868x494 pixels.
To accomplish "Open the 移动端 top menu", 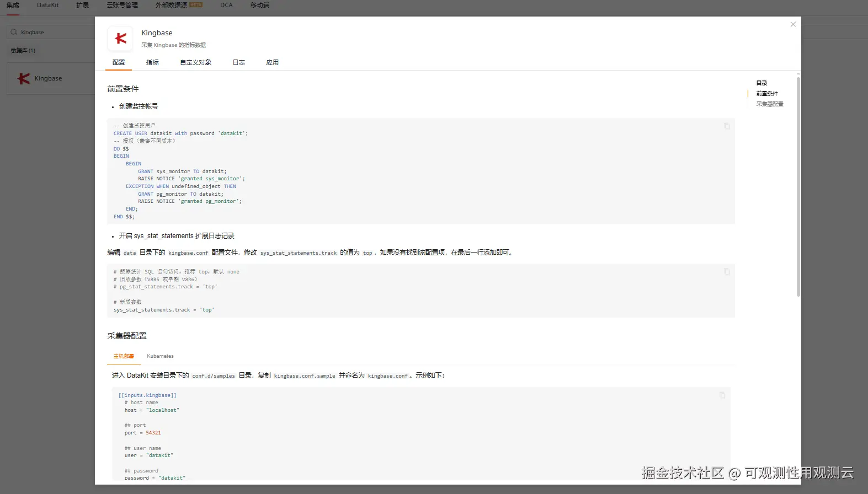I will point(260,5).
